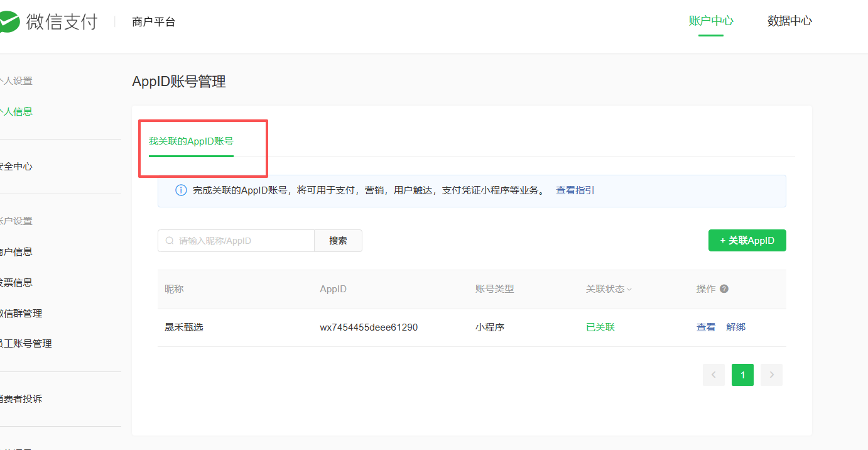Open the 查看指引 link
The width and height of the screenshot is (868, 450).
coord(575,190)
